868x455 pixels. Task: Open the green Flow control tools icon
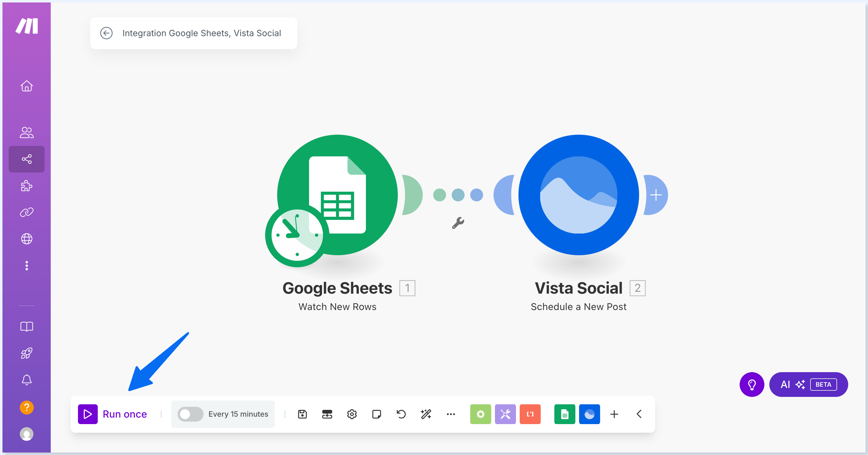pyautogui.click(x=480, y=414)
